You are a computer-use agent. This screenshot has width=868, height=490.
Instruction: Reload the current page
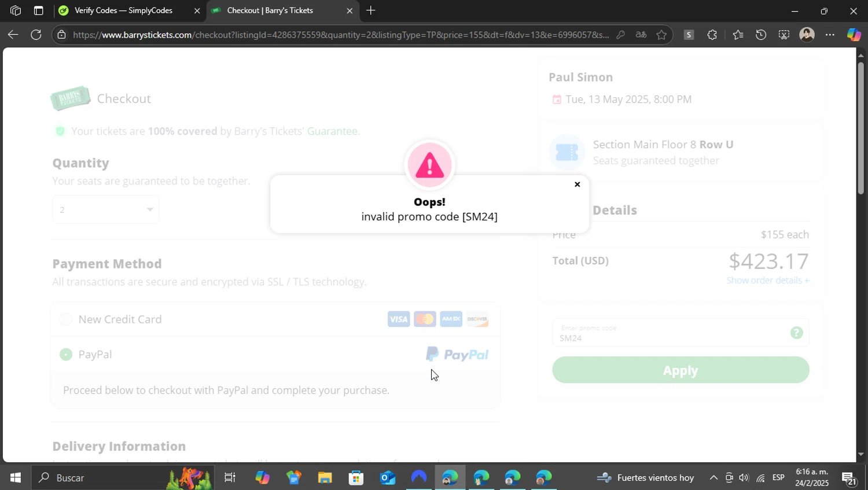[36, 35]
